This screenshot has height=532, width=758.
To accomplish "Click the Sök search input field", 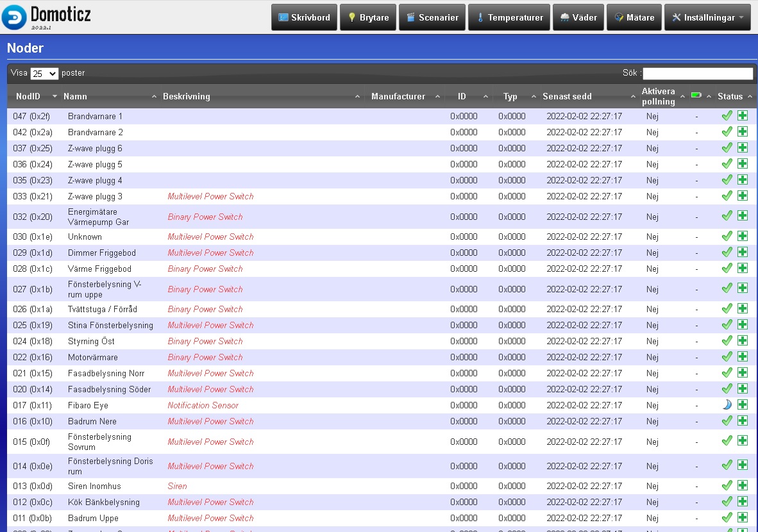I will tap(698, 74).
